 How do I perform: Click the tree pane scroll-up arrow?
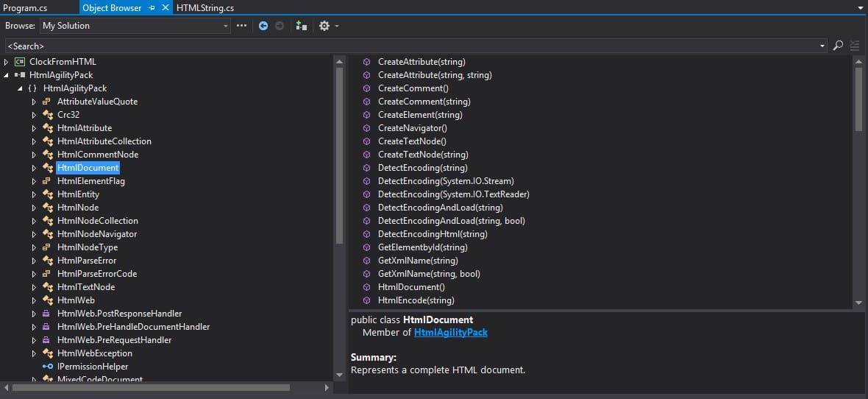(339, 62)
